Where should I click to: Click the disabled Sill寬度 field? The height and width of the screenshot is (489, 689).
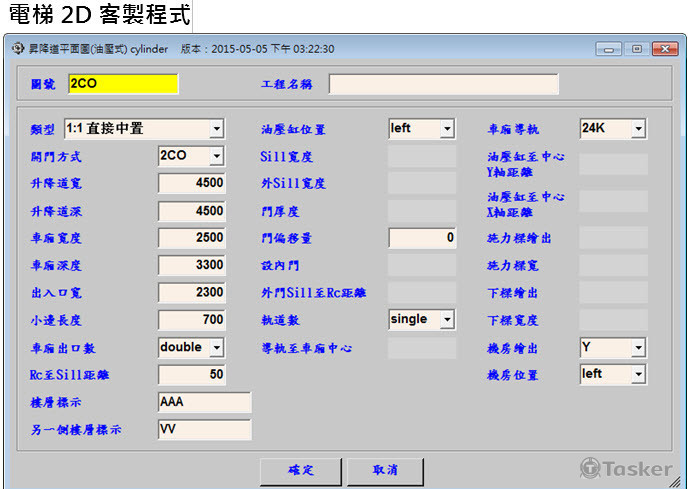422,156
